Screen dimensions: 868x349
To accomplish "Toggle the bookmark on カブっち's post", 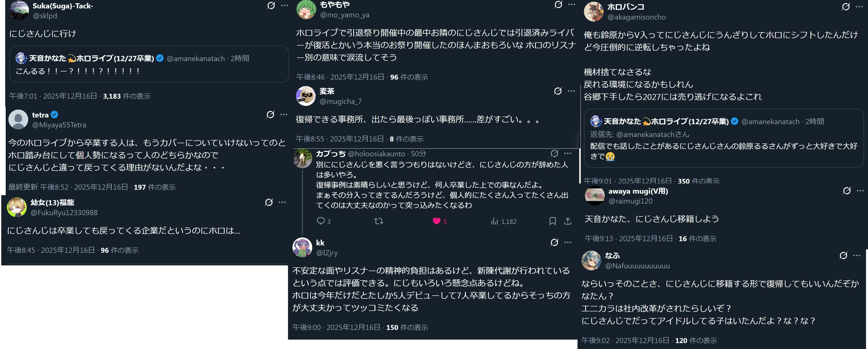I will coord(553,221).
